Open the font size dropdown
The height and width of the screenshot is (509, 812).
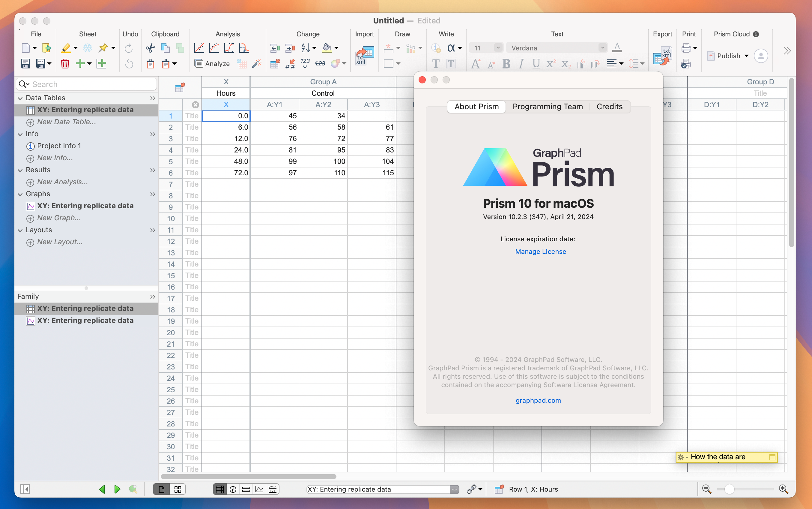pyautogui.click(x=498, y=48)
